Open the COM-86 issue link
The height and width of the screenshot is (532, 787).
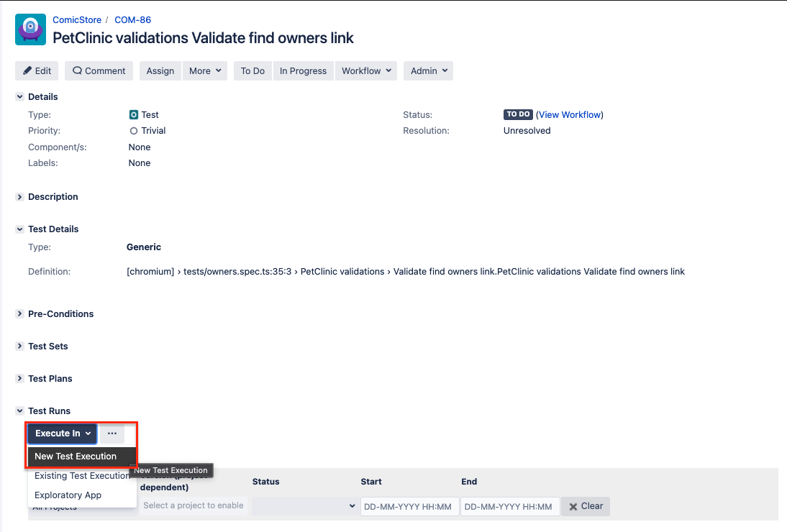pos(132,20)
